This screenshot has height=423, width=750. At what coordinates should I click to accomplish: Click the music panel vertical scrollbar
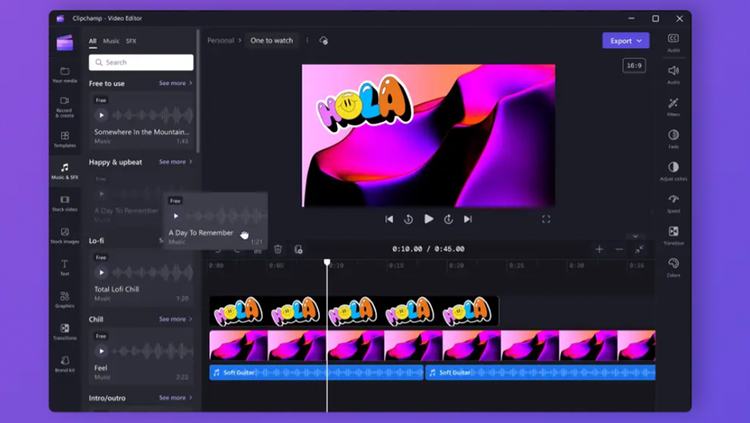pyautogui.click(x=198, y=91)
